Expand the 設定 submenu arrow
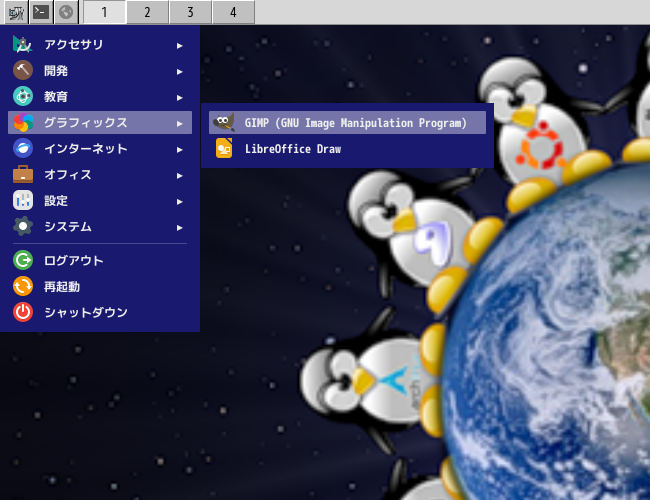The image size is (650, 500). point(179,202)
